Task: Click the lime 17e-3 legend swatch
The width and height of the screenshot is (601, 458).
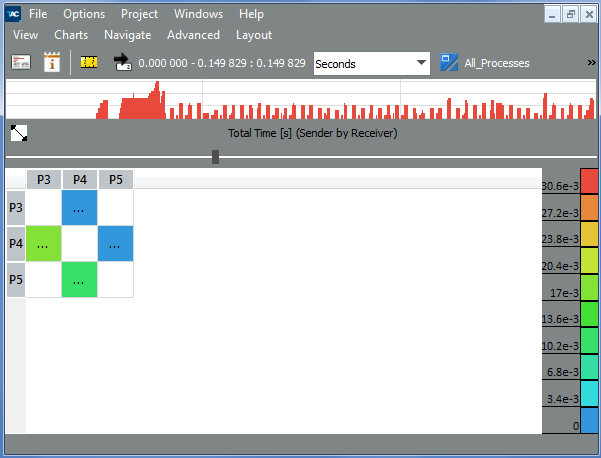Action: tap(589, 287)
